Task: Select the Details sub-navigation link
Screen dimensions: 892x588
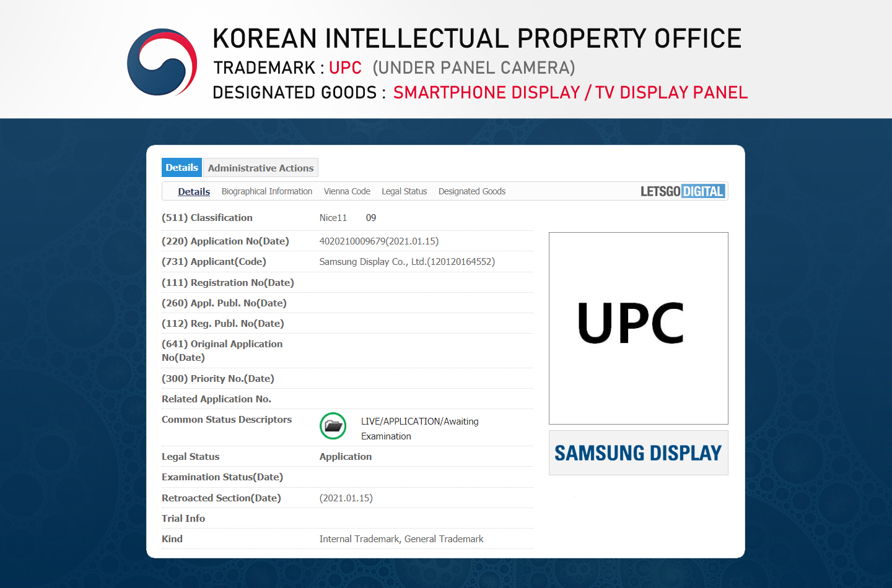Action: 194,192
